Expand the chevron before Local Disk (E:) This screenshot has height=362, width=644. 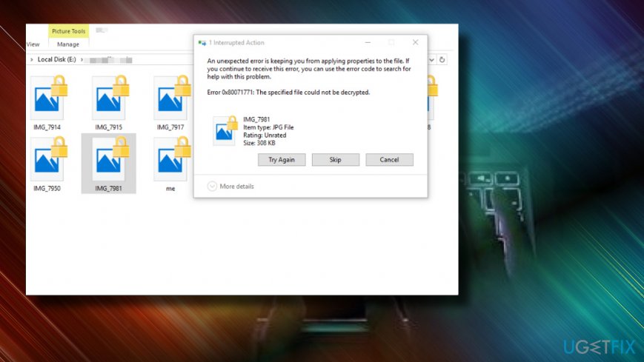pos(32,60)
